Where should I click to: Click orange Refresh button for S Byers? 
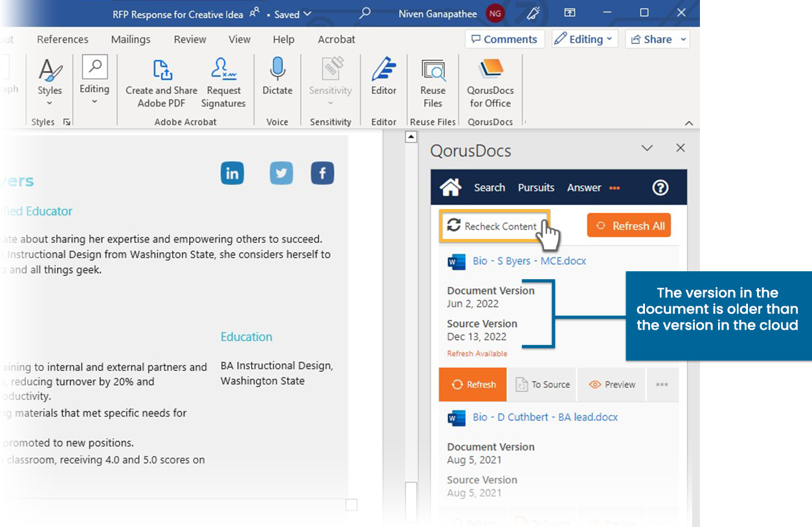473,385
